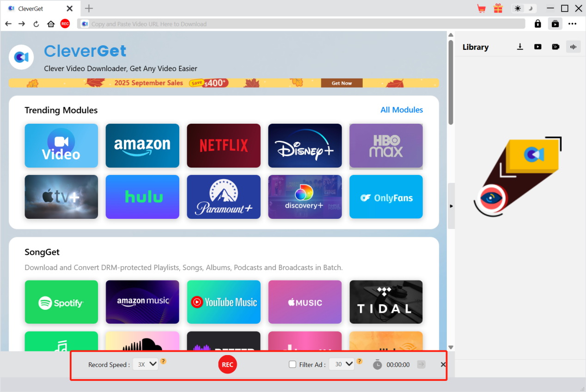Show Library video tab icon
The width and height of the screenshot is (586, 392).
click(x=538, y=47)
